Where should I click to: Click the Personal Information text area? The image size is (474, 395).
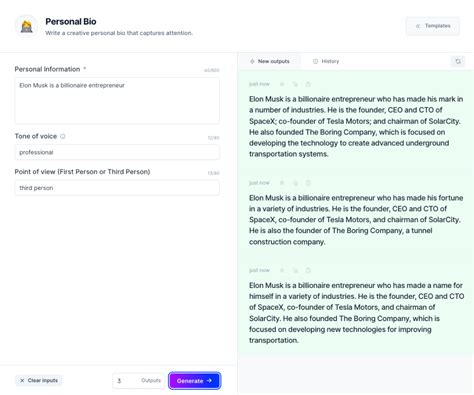(x=117, y=101)
